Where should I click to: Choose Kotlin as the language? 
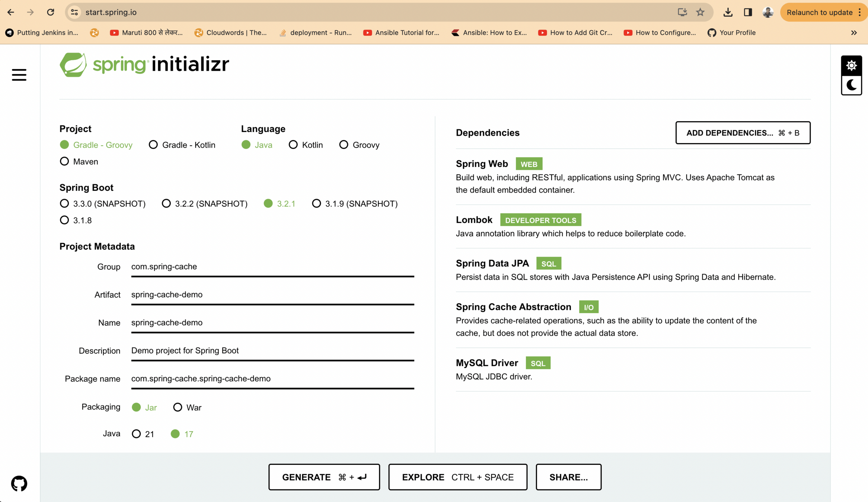click(293, 145)
